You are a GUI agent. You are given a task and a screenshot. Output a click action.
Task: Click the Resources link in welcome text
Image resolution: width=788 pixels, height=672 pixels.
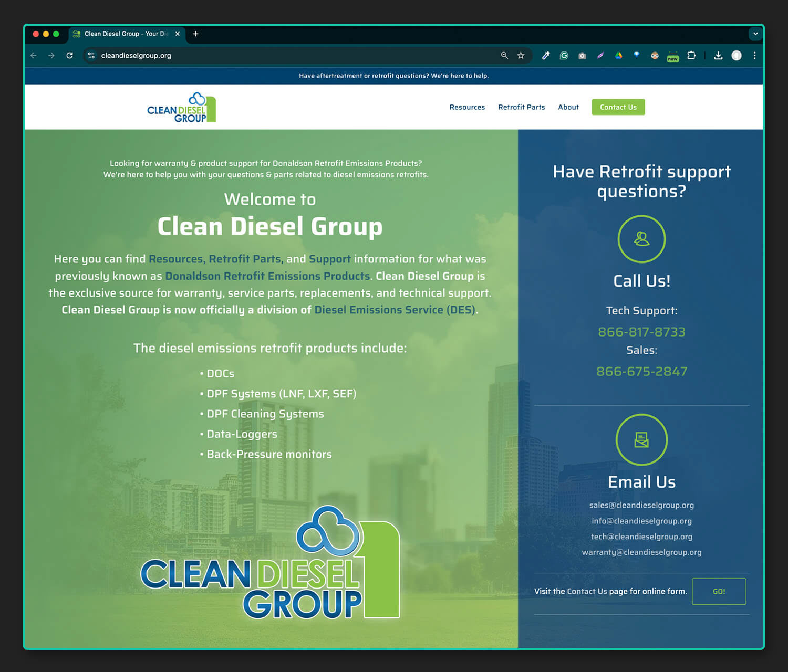175,259
